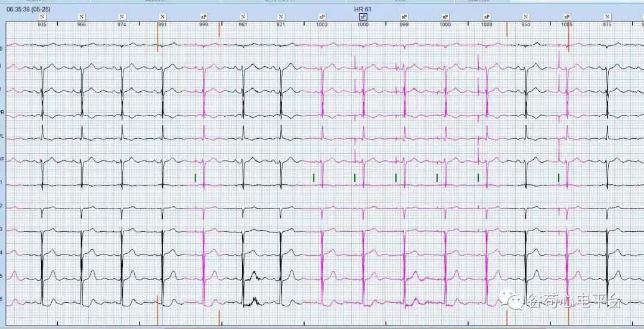Viewport: 644px width, 329px height.
Task: Select the N beat label above interval 935
Action: [x=42, y=17]
